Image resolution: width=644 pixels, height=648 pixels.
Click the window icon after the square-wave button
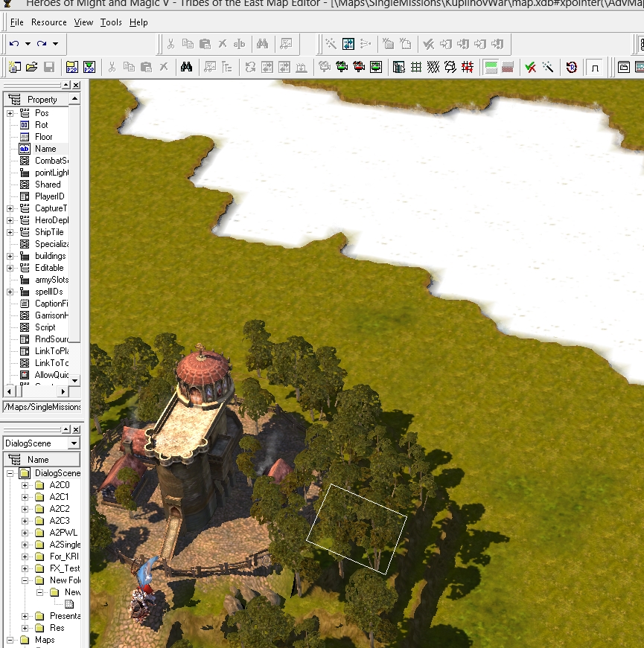pos(623,67)
